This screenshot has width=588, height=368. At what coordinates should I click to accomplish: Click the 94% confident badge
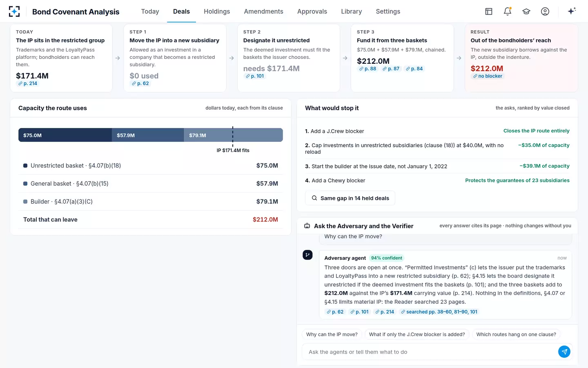pyautogui.click(x=386, y=258)
